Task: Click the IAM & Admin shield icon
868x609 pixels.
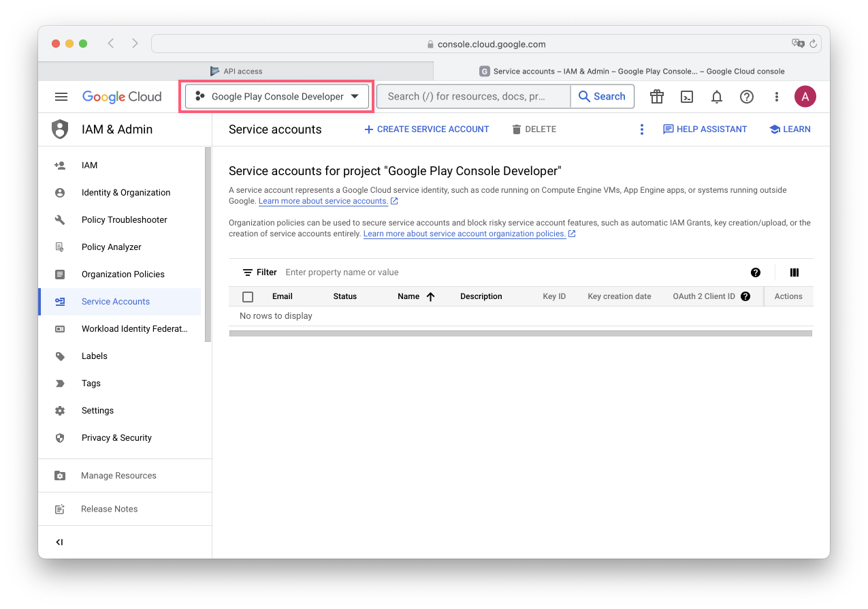Action: tap(61, 129)
